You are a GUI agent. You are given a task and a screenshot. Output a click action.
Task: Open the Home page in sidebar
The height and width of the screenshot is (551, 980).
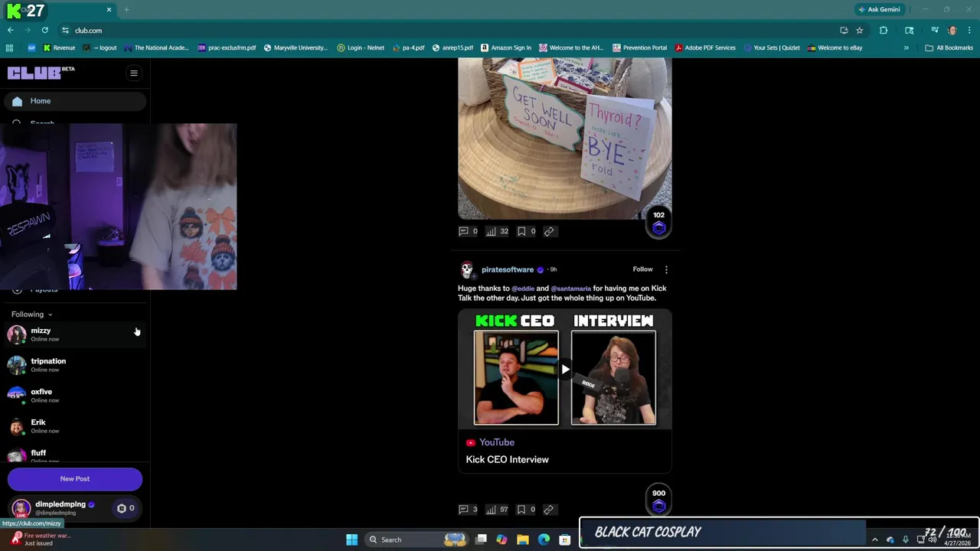pos(74,101)
